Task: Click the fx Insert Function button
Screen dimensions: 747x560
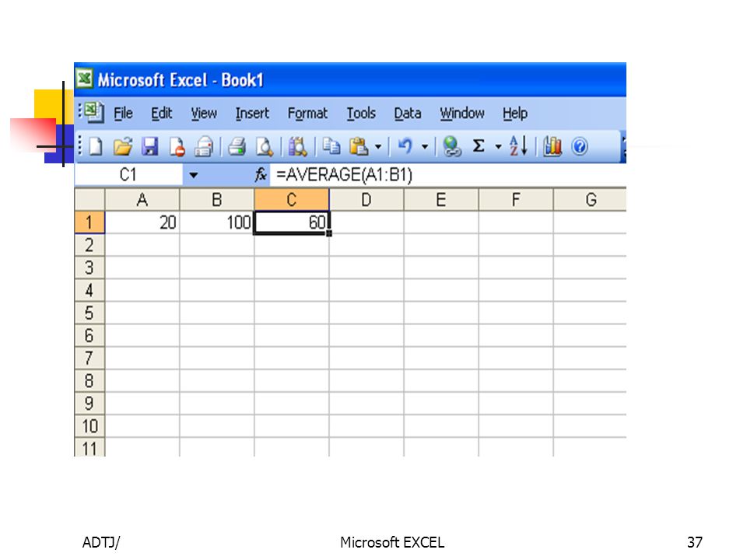Action: [x=261, y=175]
